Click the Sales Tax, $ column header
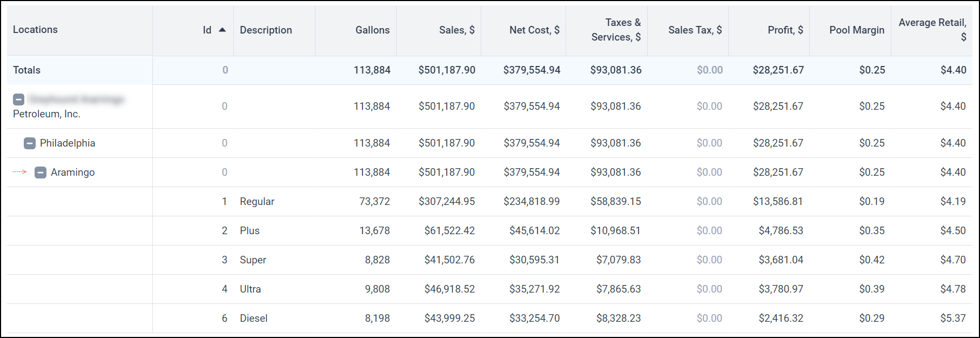 (695, 30)
